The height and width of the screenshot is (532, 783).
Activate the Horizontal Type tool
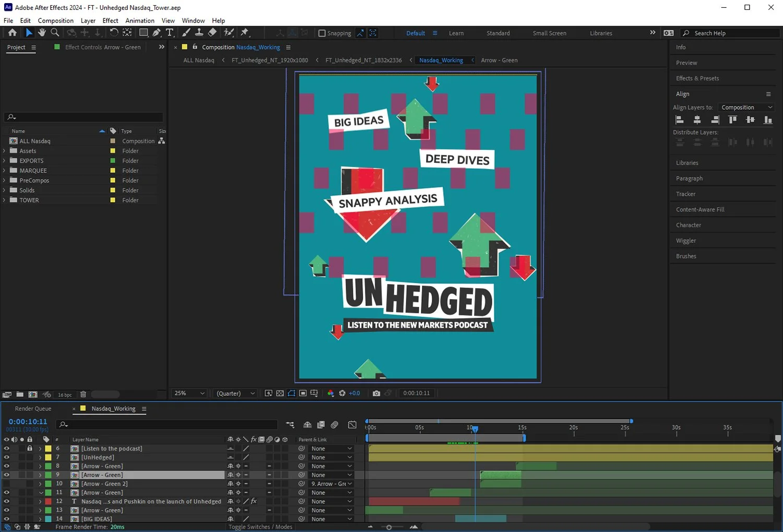170,32
